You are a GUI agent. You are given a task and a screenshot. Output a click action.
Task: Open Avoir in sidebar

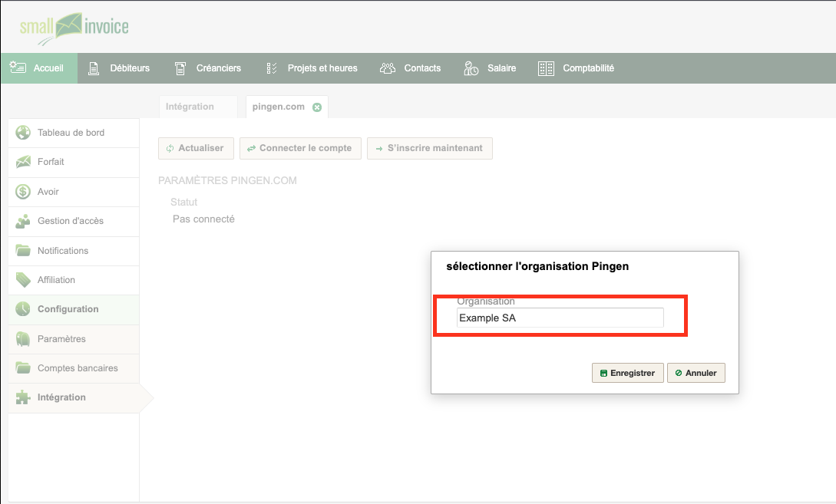click(74, 192)
